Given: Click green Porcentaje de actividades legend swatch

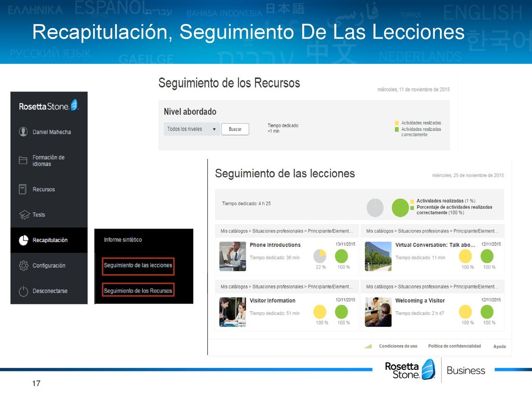Looking at the screenshot, I should point(412,208).
